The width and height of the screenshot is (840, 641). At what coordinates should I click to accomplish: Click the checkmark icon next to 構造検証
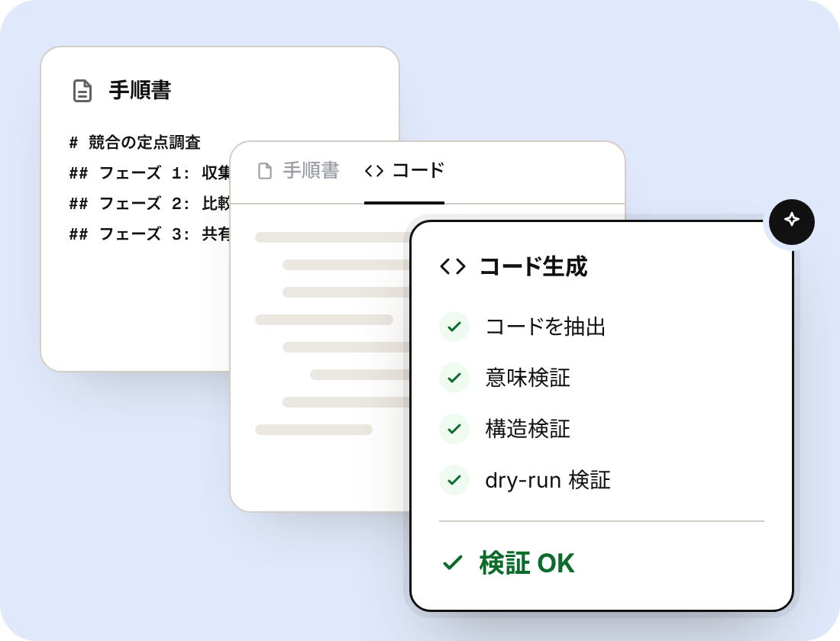[454, 428]
